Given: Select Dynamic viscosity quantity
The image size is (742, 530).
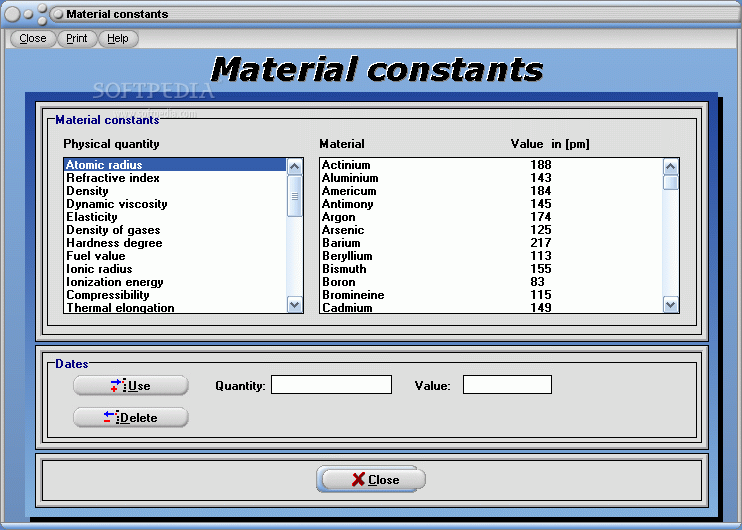Looking at the screenshot, I should point(175,204).
